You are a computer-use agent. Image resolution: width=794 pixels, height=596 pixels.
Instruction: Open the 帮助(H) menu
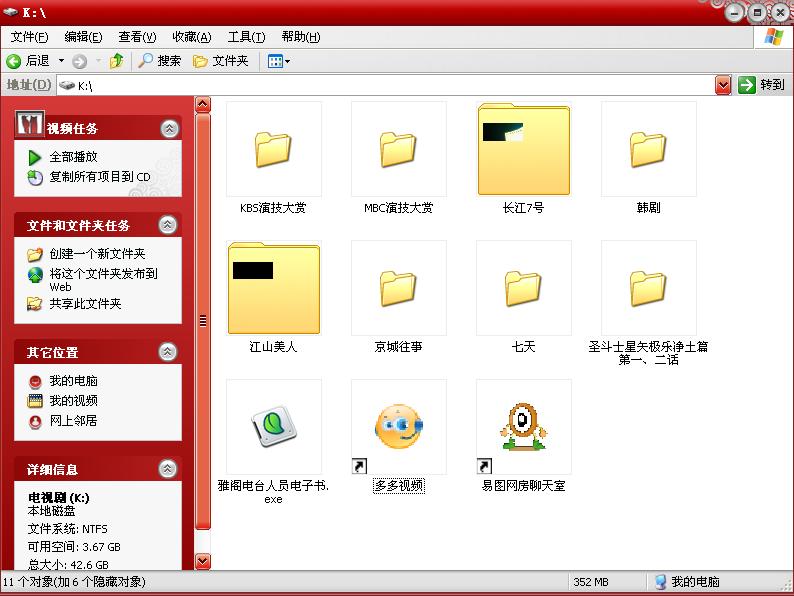(x=301, y=37)
